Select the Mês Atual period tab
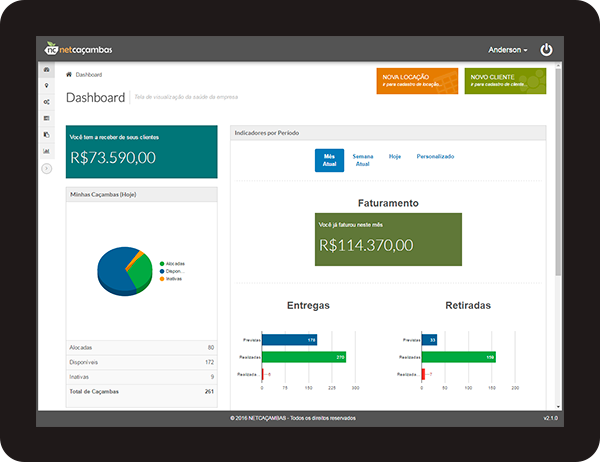This screenshot has height=462, width=600. point(329,160)
